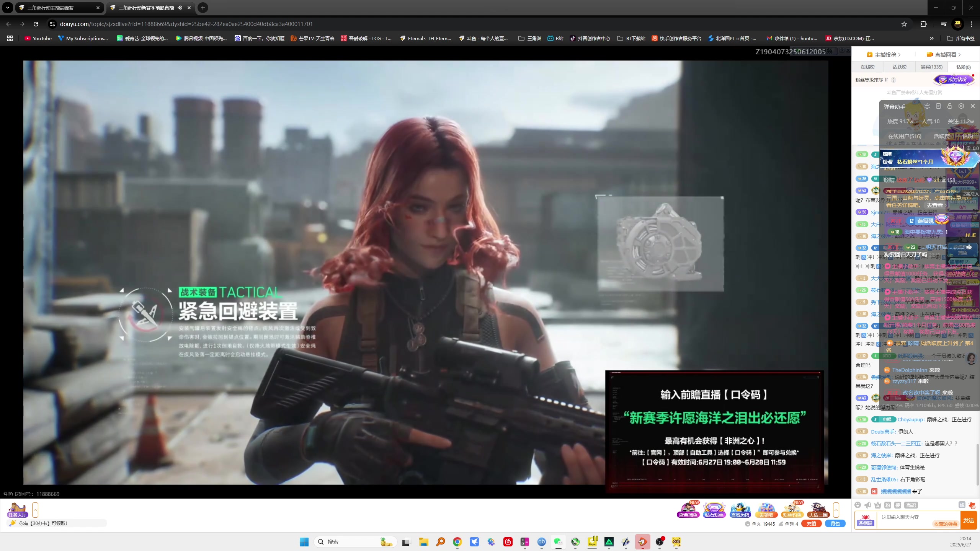Screen dimensions: 980x551
Task: Open the 三角洲 bookmark folder
Action: tap(530, 38)
